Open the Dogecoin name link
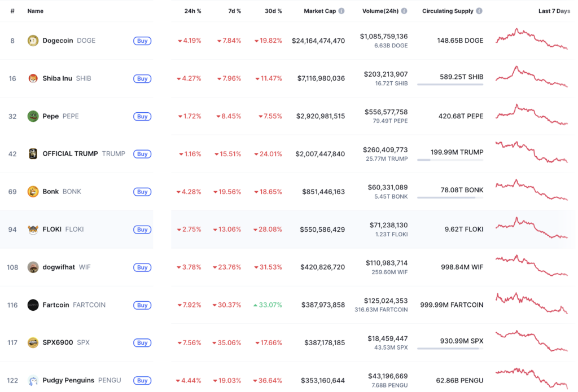The height and width of the screenshot is (392, 578). [x=58, y=41]
